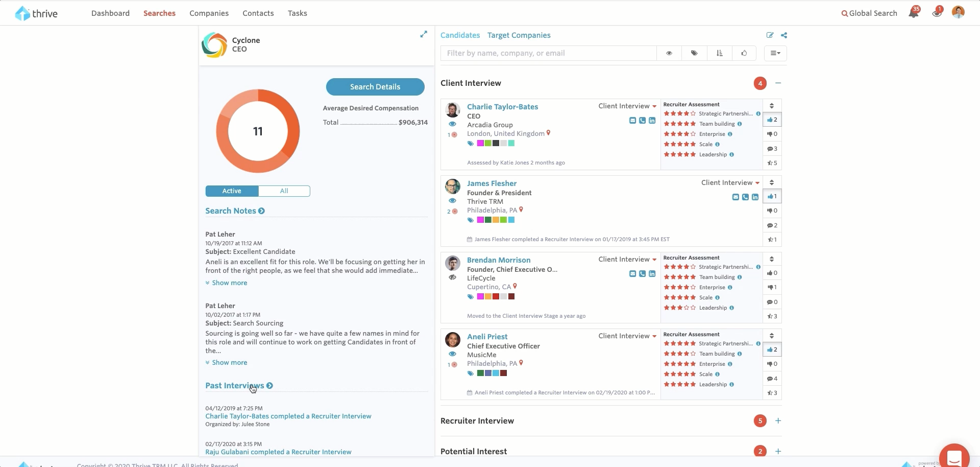Click the Search Details button
Image resolution: width=980 pixels, height=467 pixels.
375,87
